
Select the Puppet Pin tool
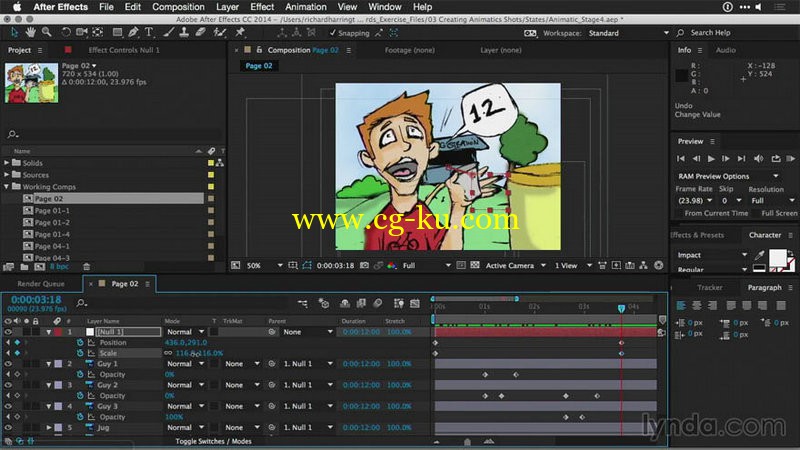tap(240, 33)
